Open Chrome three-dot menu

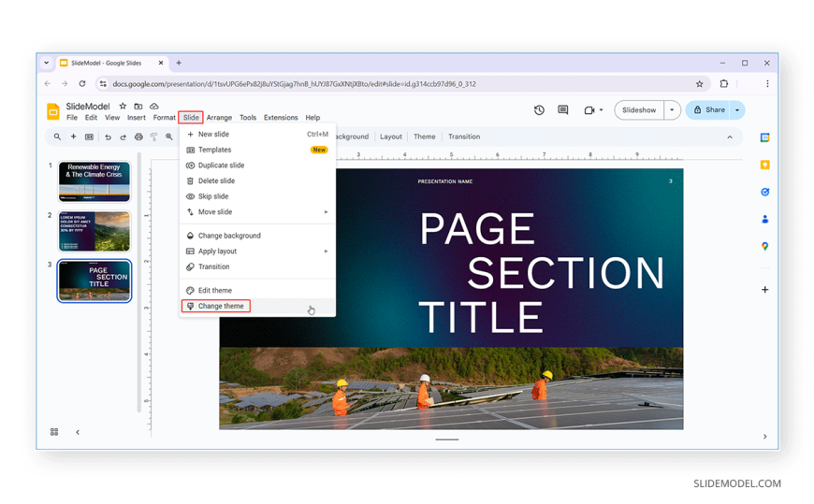pos(767,83)
